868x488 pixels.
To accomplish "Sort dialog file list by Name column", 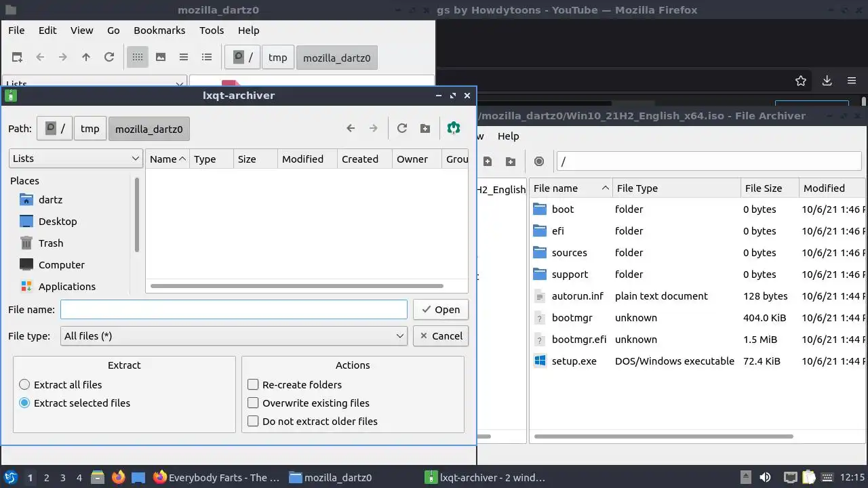I will coord(167,159).
